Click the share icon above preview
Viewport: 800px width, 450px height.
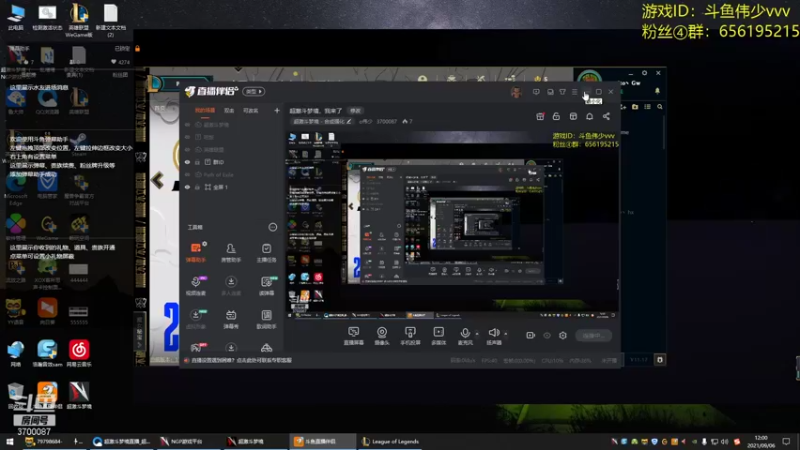tap(606, 116)
